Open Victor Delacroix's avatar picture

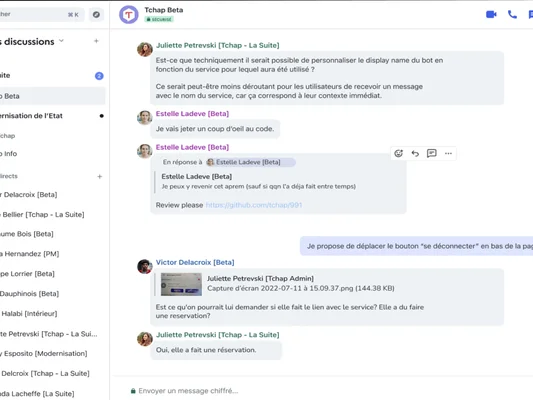point(145,266)
